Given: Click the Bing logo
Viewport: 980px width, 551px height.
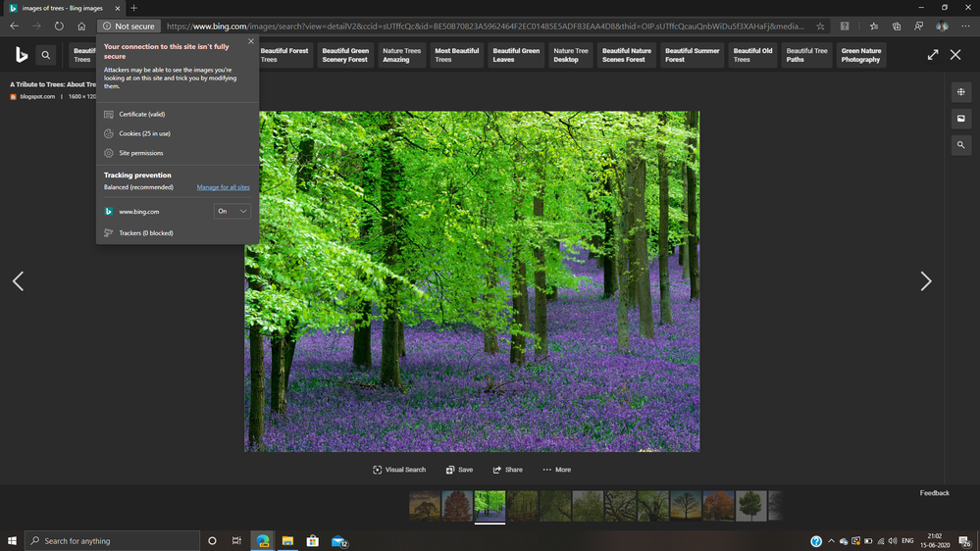Looking at the screenshot, I should tap(22, 55).
